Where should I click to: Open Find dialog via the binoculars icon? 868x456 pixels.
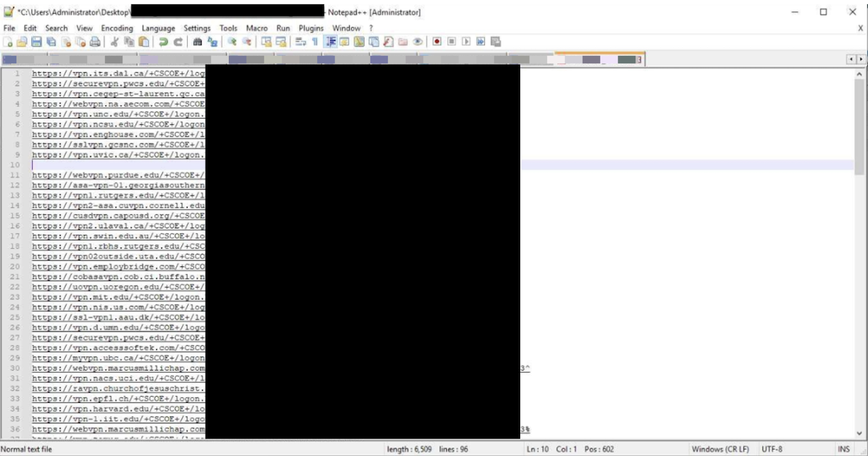coord(197,41)
